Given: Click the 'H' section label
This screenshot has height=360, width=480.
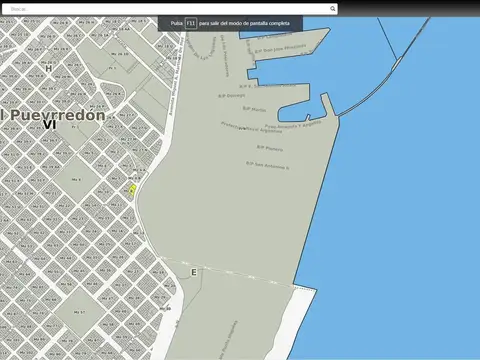Looking at the screenshot, I should click(x=49, y=69).
